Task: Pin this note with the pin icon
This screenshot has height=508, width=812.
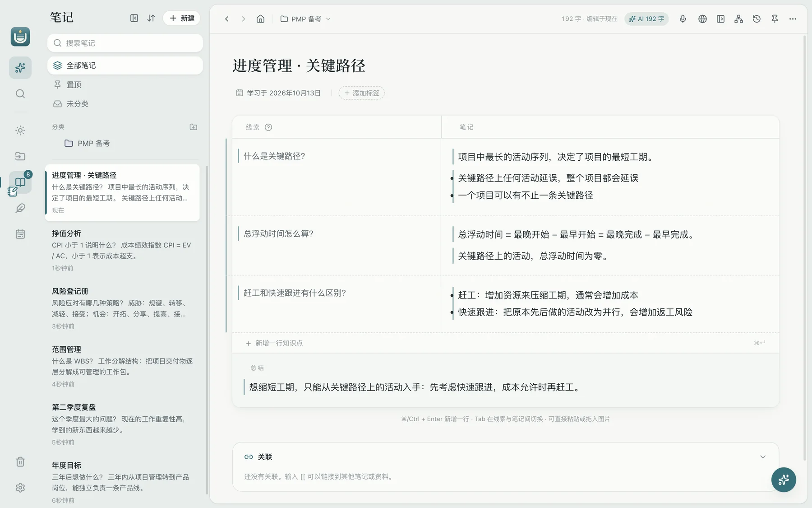Action: click(x=775, y=19)
